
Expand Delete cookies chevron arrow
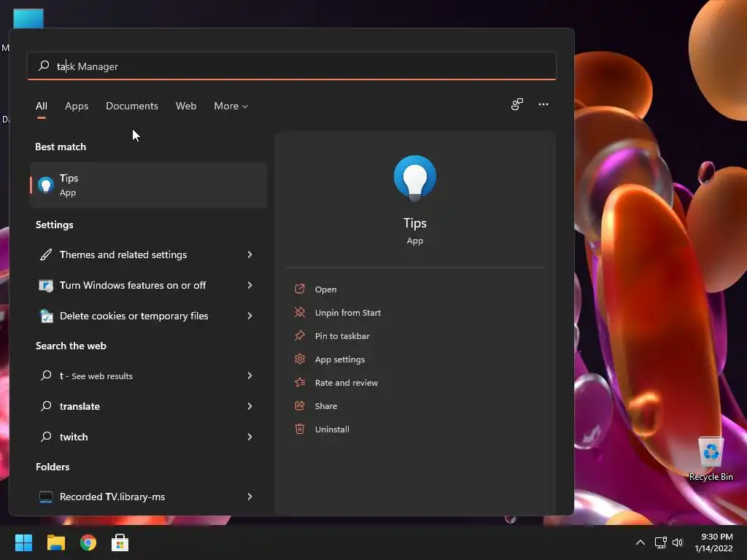249,316
